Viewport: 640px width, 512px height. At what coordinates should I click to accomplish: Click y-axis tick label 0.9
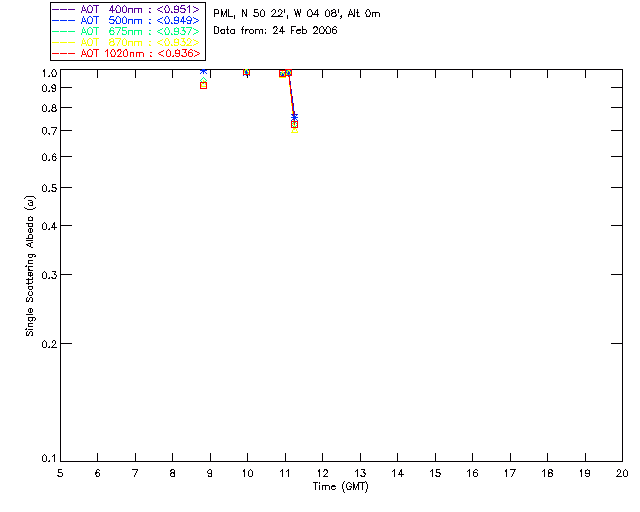coord(49,88)
